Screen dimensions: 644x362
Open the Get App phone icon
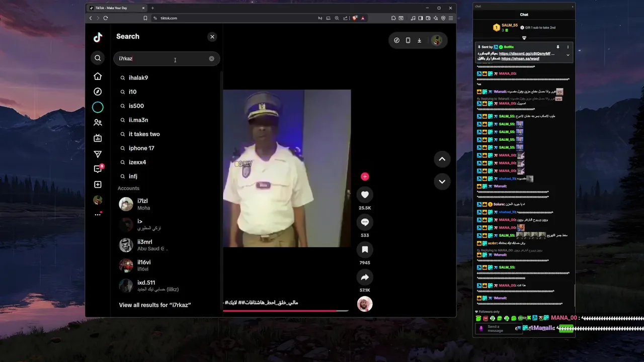pos(408,40)
